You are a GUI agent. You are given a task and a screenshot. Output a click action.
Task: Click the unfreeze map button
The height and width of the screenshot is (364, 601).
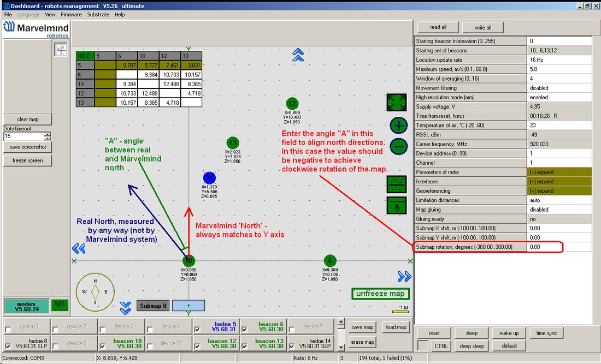381,294
